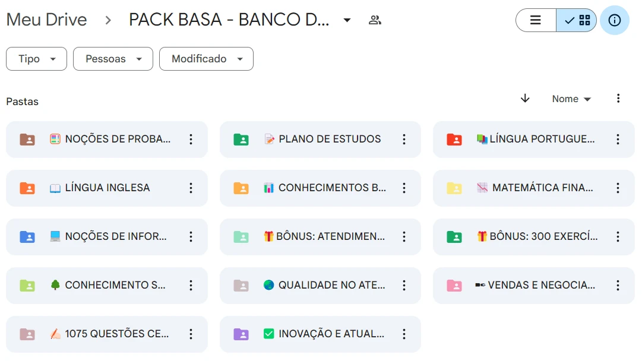
Task: Click the shared folder people icon
Action: click(375, 20)
